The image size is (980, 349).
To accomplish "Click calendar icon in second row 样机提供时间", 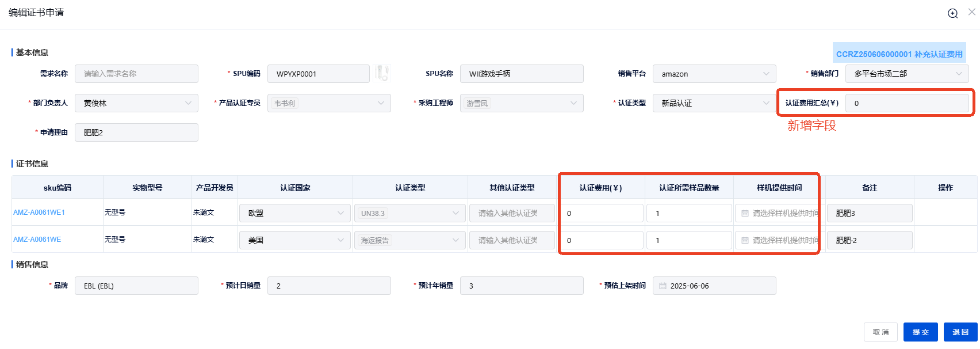I will 745,240.
